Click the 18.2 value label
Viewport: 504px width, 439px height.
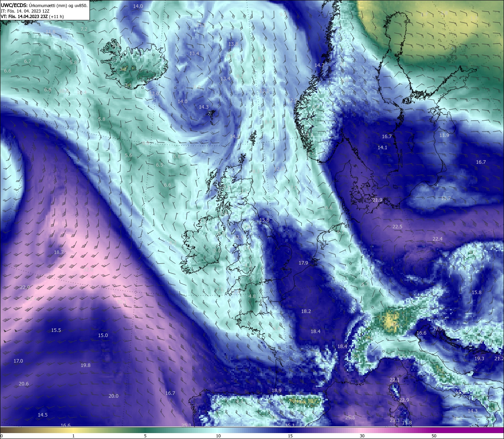click(x=306, y=311)
